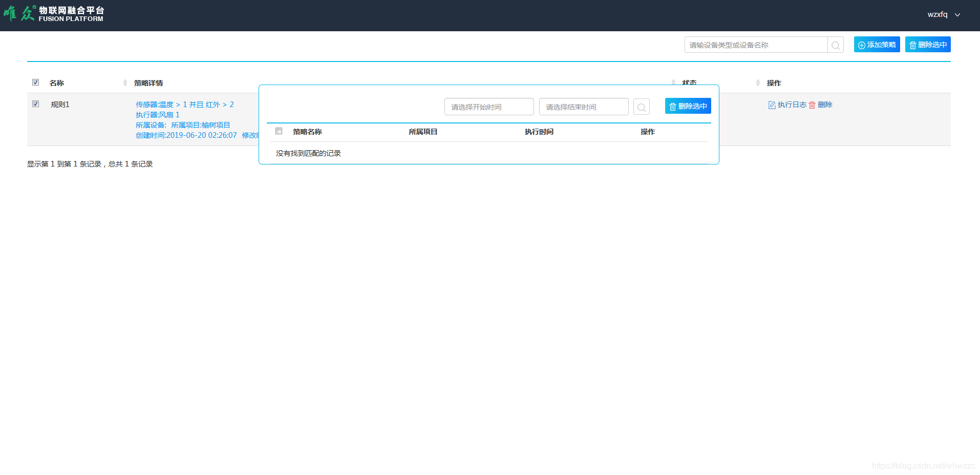Click the 所属项目:榆树项目 text

coord(201,125)
